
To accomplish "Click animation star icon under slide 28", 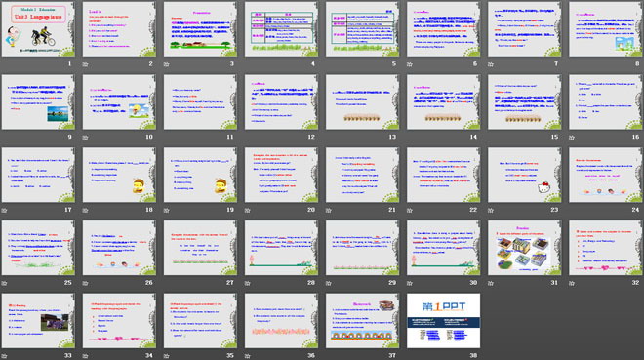I will click(248, 283).
